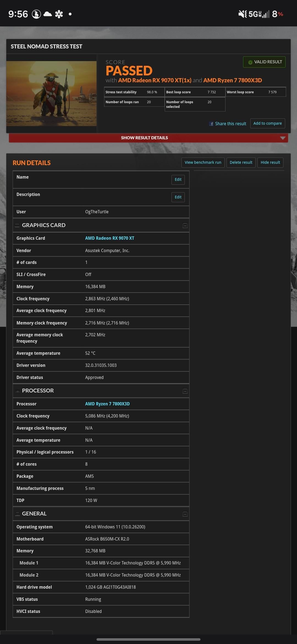Select VBS status Running value
The image size is (297, 644).
coord(93,599)
